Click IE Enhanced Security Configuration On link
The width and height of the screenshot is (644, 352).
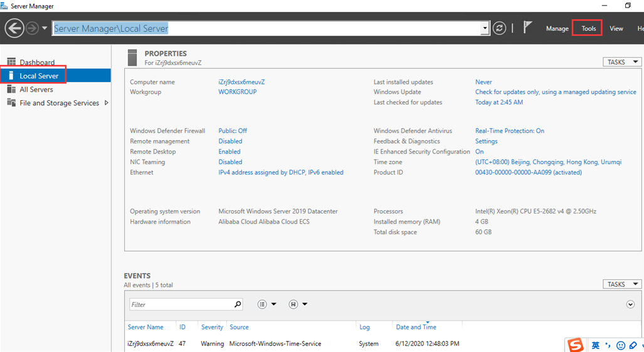[479, 152]
